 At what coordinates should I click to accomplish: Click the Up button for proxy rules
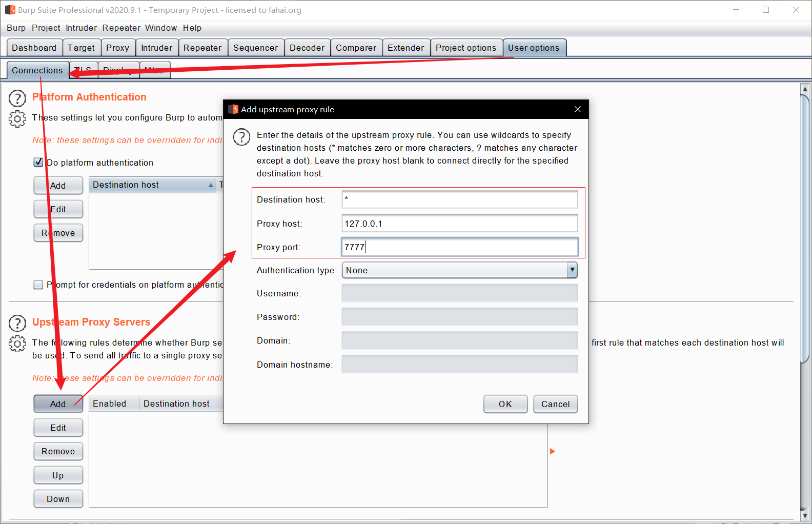click(58, 475)
